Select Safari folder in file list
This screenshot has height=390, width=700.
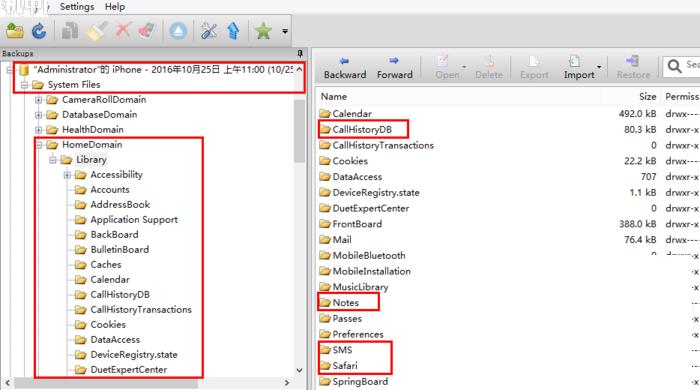point(345,366)
